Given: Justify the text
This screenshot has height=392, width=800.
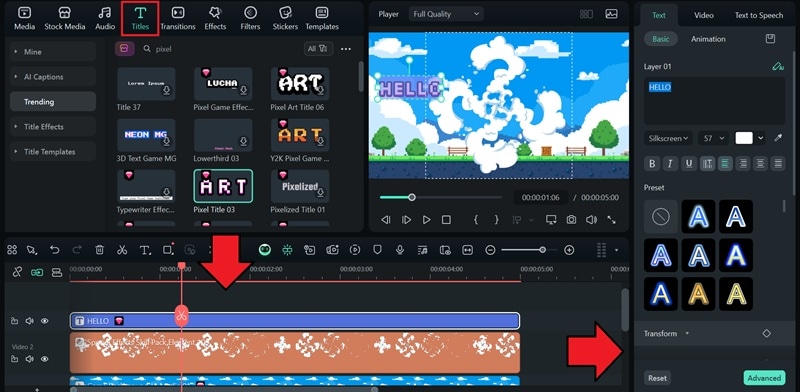Looking at the screenshot, I should (779, 164).
